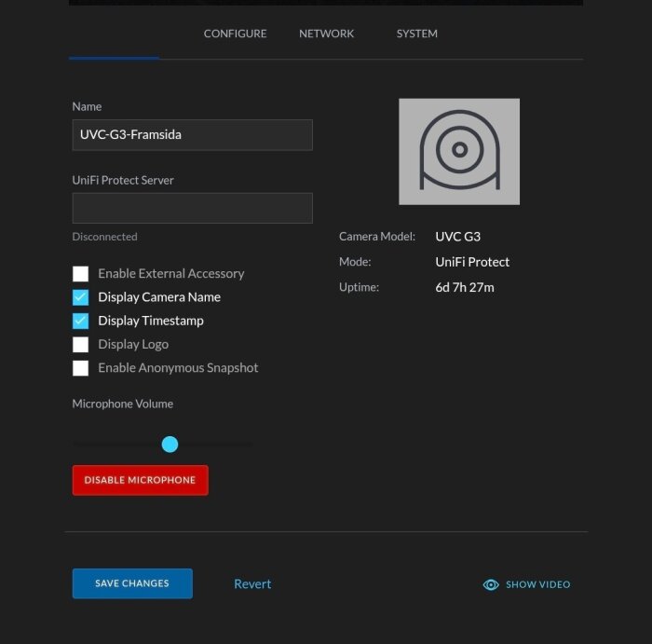Click the Microphone Volume slider handle
The image size is (652, 644).
tap(170, 445)
